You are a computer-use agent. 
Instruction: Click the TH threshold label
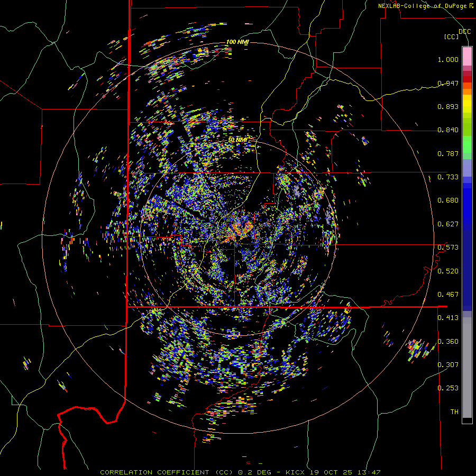454,412
